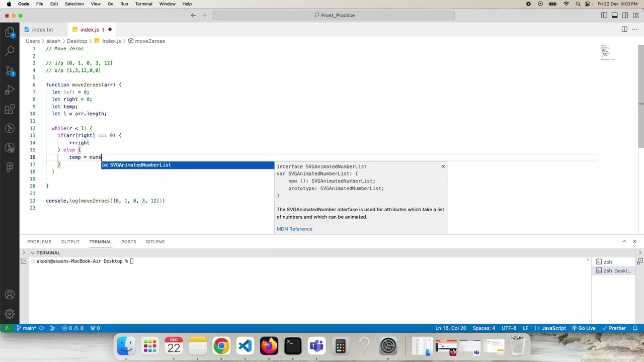644x362 pixels.
Task: Click the UTF-8 encoding indicator
Action: (x=509, y=328)
